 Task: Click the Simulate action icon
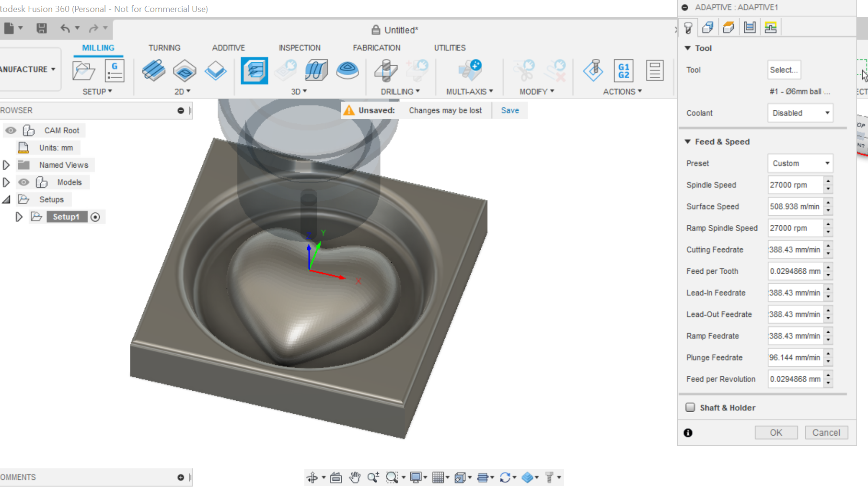tap(593, 70)
